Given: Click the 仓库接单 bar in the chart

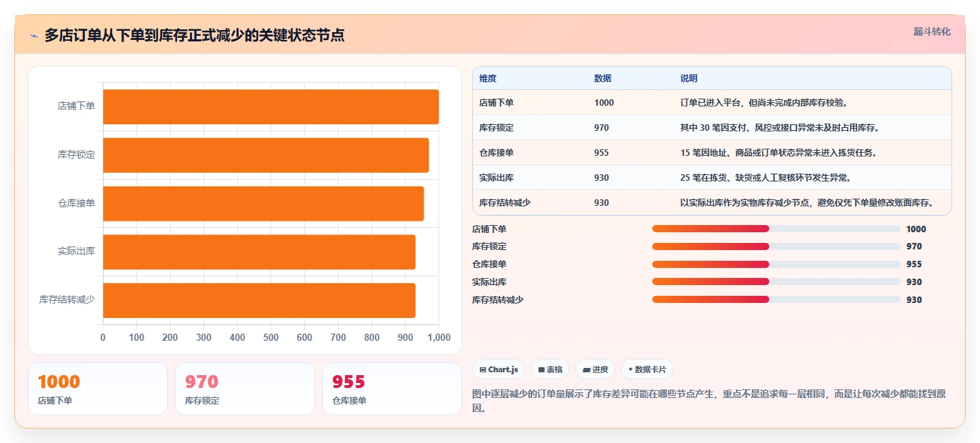Looking at the screenshot, I should [x=264, y=204].
